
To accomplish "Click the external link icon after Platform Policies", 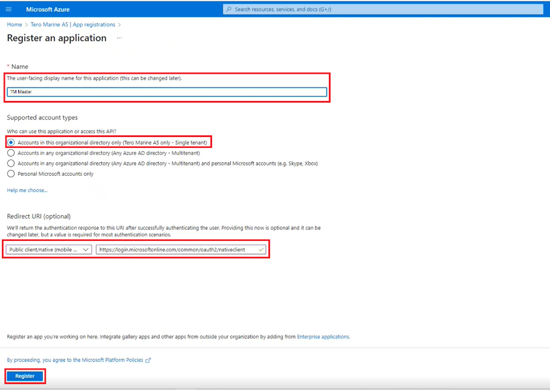I will click(148, 360).
